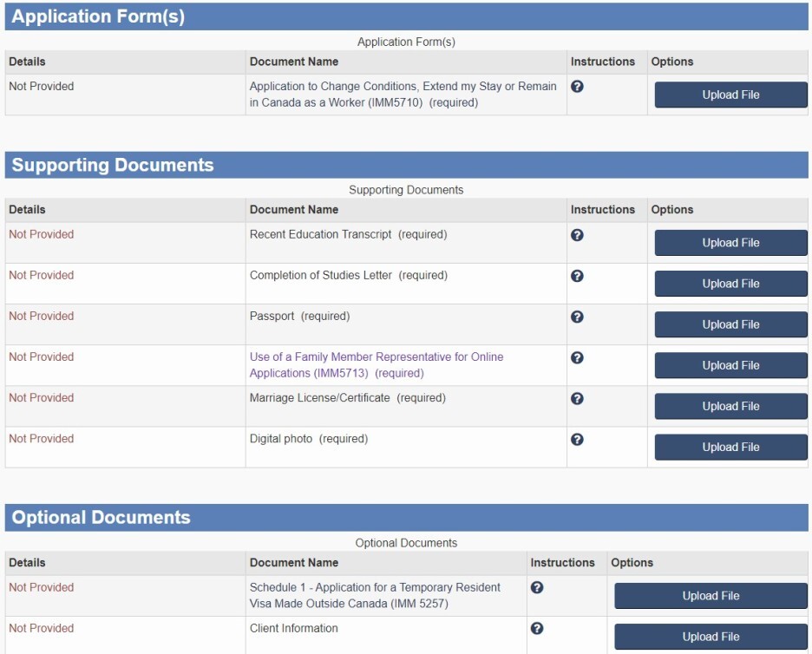This screenshot has height=654, width=812.
Task: Click the IMM5710 application document name text
Action: 403,95
